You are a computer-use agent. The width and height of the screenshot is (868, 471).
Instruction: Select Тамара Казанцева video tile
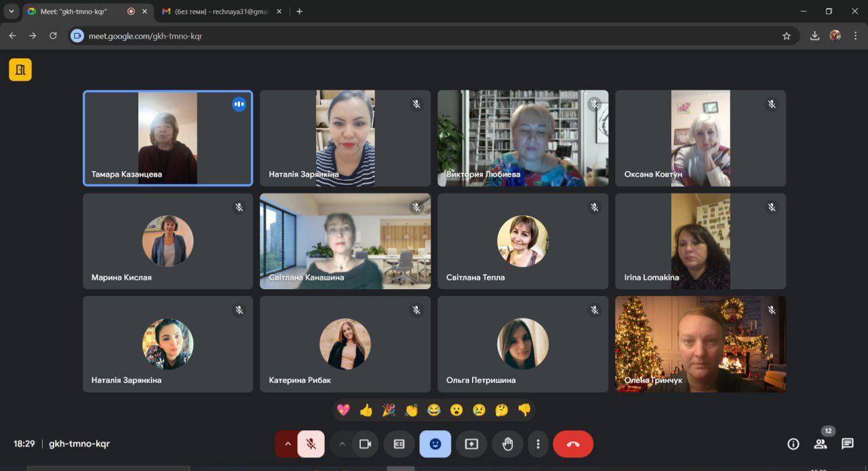[x=167, y=138]
